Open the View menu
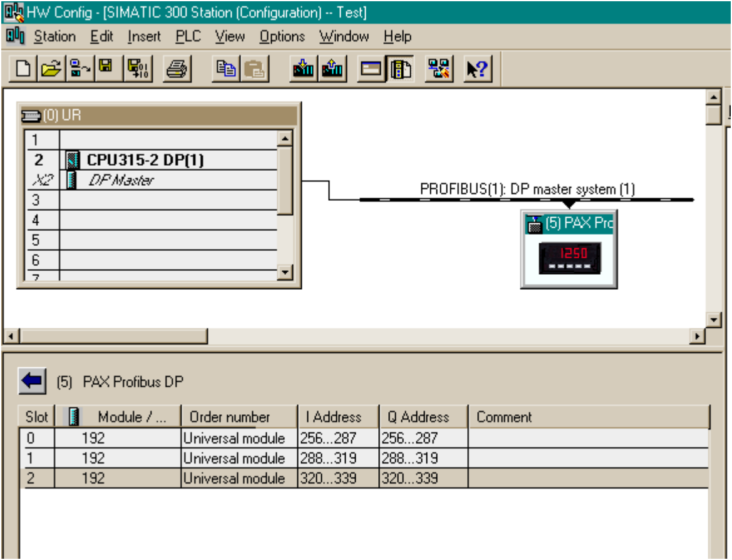The width and height of the screenshot is (732, 560). (230, 36)
